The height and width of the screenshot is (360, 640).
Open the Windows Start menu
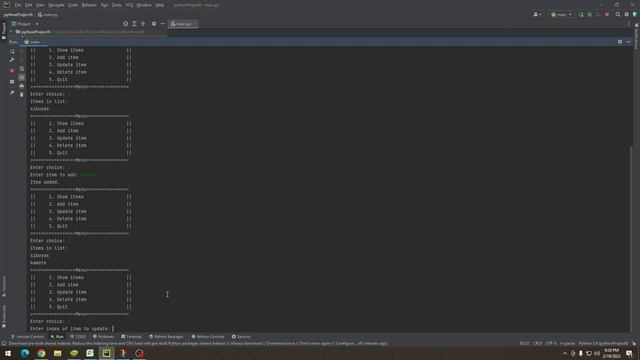[x=8, y=353]
